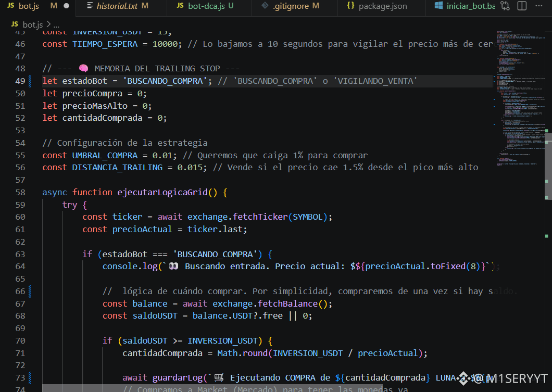Click the git change marker beside line 49

30,81
